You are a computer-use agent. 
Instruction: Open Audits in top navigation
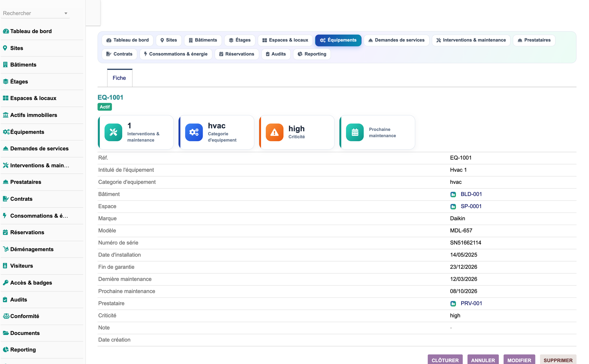[x=276, y=54]
